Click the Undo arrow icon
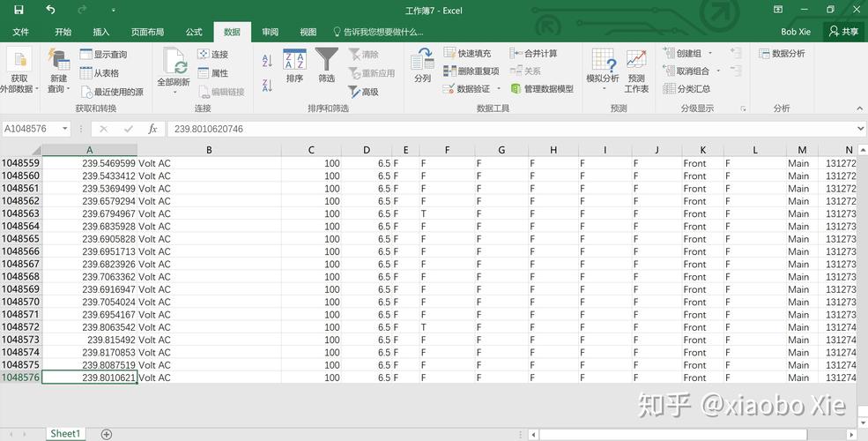The image size is (868, 441). (x=50, y=10)
